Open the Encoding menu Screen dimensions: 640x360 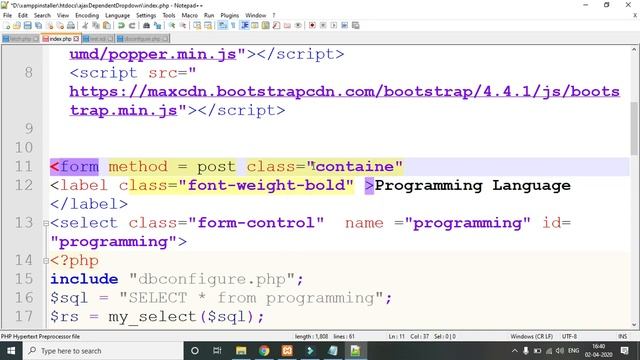[x=87, y=16]
